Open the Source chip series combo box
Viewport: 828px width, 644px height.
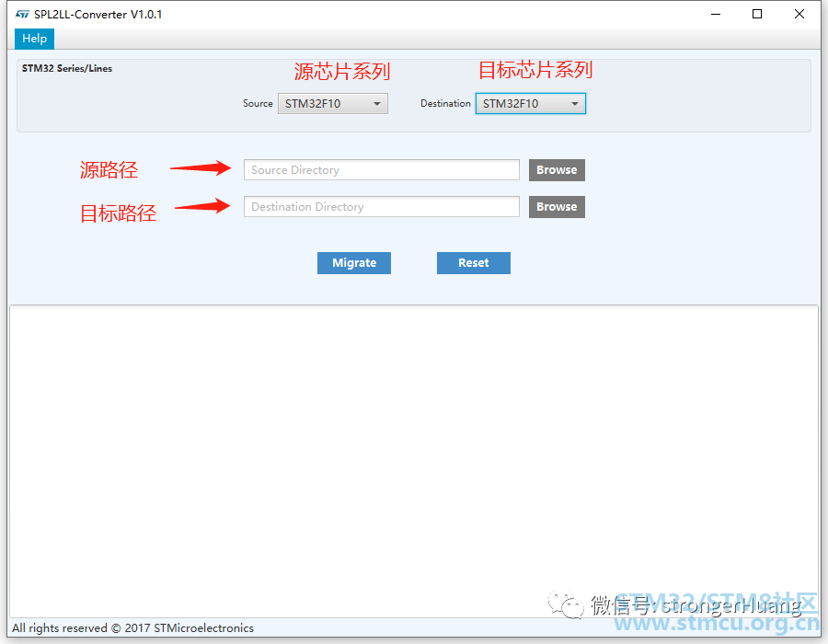pyautogui.click(x=333, y=104)
